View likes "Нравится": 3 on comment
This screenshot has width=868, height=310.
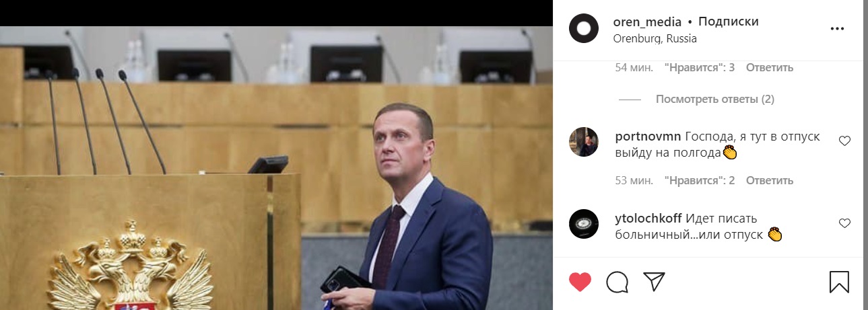(699, 67)
